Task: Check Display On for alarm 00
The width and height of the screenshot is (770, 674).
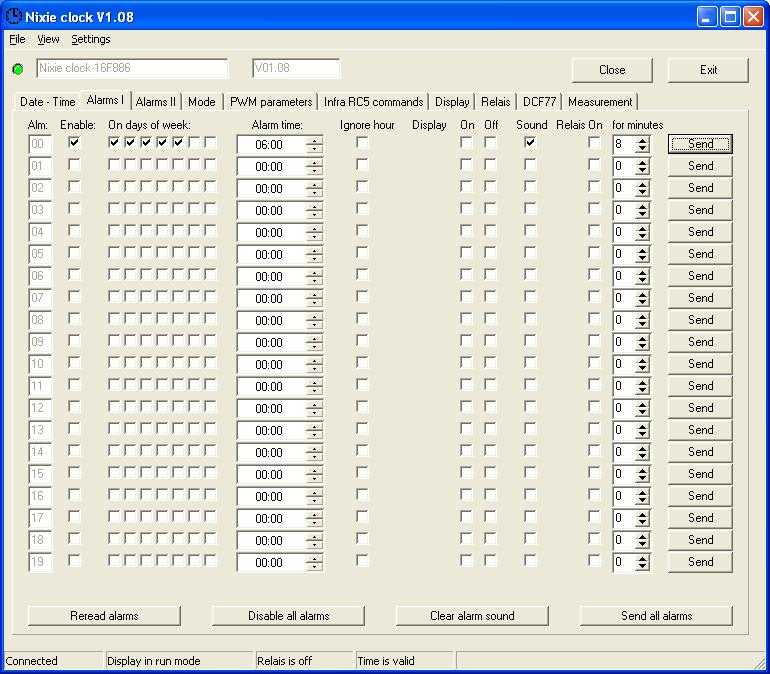Action: (x=466, y=142)
